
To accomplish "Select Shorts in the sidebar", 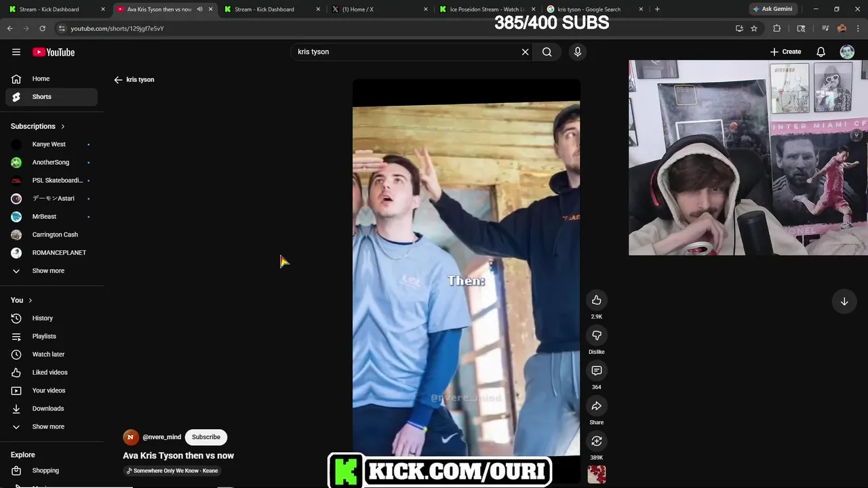I will [52, 97].
